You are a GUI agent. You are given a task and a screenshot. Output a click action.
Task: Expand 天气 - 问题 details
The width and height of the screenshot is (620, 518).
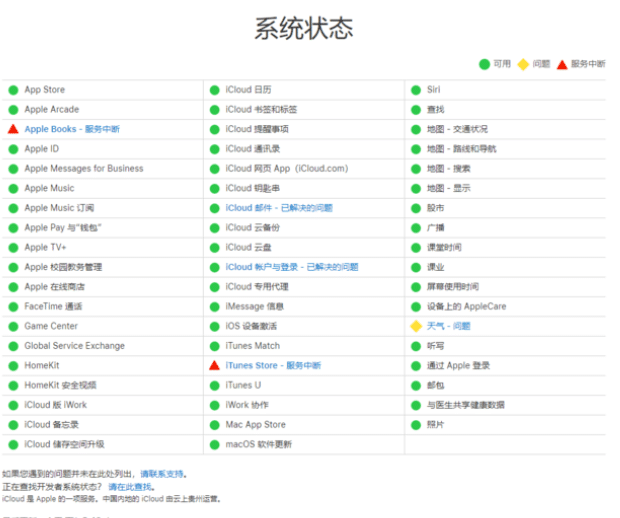[x=448, y=326]
